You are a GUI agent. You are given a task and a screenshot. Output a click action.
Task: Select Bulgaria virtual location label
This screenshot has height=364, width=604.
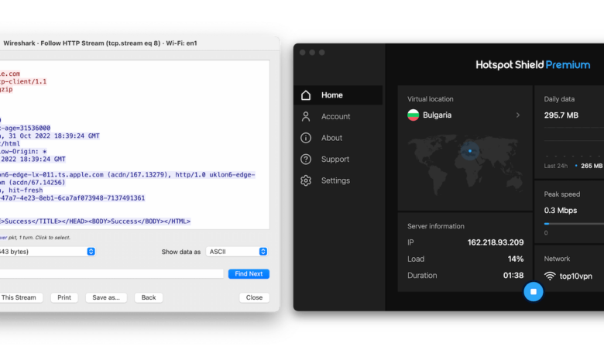click(x=438, y=115)
